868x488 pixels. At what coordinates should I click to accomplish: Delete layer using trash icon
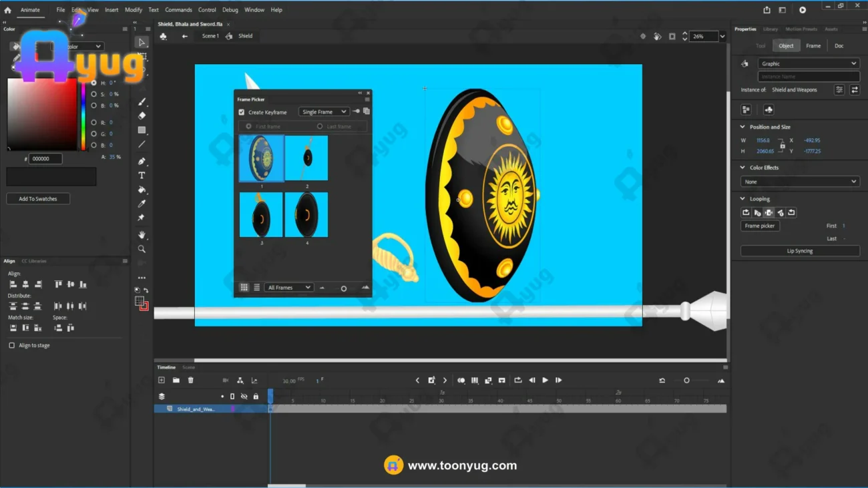pyautogui.click(x=190, y=381)
